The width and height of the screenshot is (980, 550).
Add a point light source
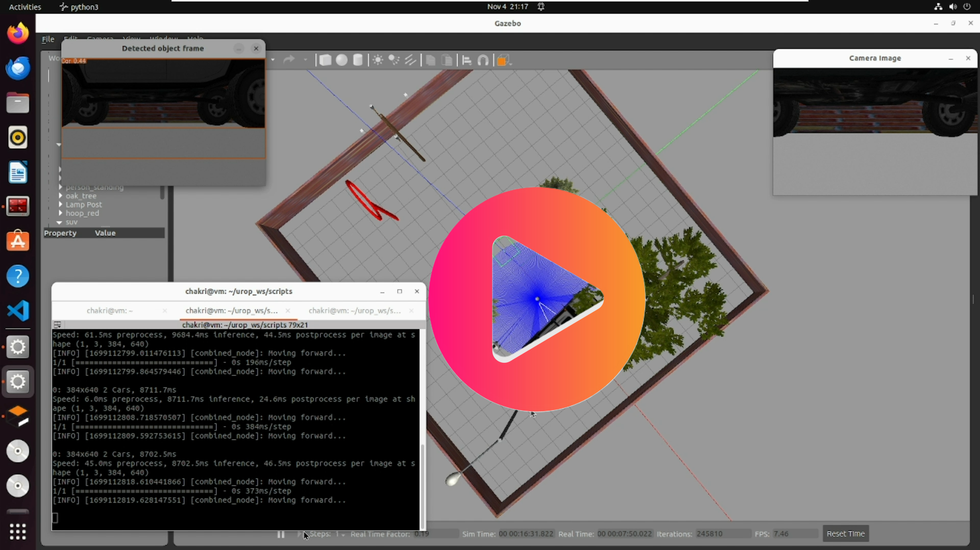pyautogui.click(x=378, y=60)
